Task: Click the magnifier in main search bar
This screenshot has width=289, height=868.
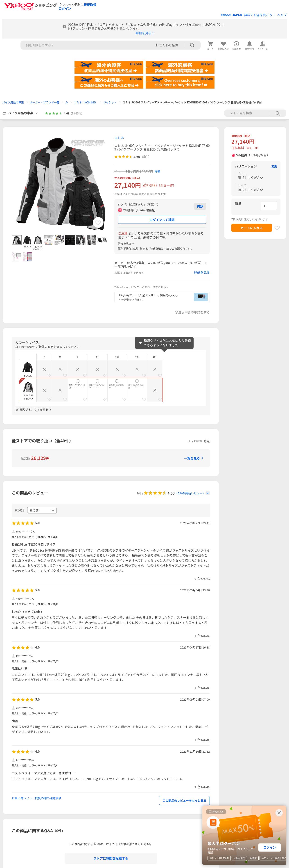Action: (x=192, y=45)
